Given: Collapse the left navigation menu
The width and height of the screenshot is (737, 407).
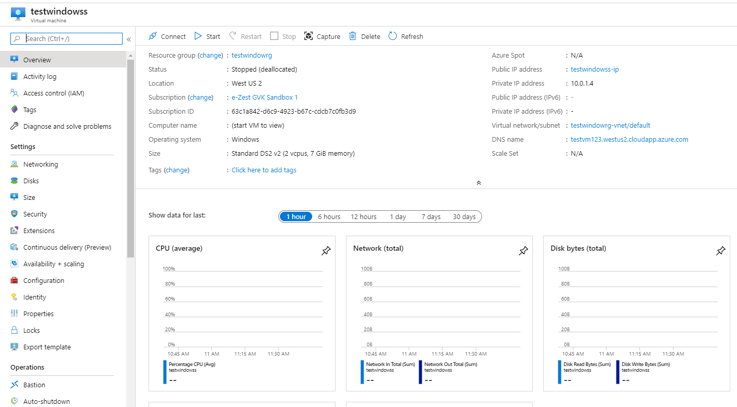Looking at the screenshot, I should [128, 39].
